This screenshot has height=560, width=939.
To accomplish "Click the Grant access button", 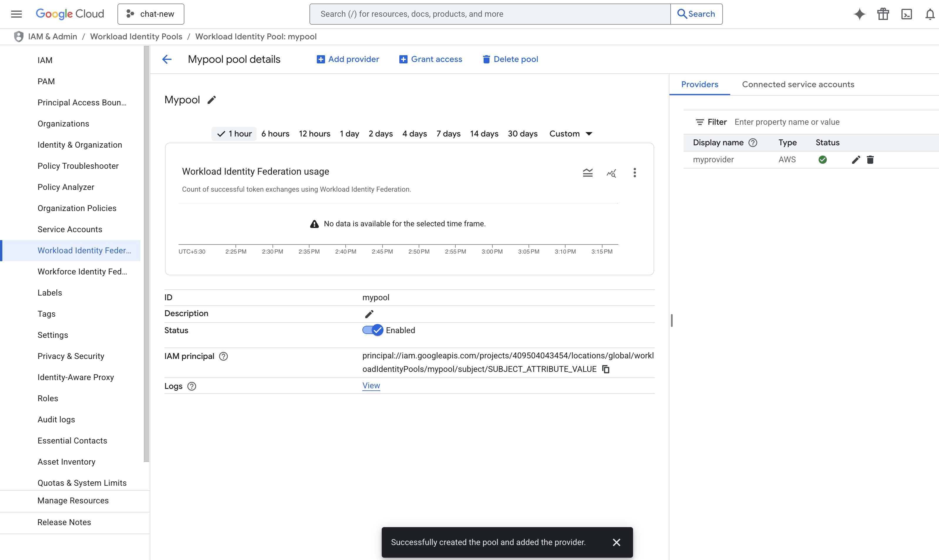I will point(431,59).
